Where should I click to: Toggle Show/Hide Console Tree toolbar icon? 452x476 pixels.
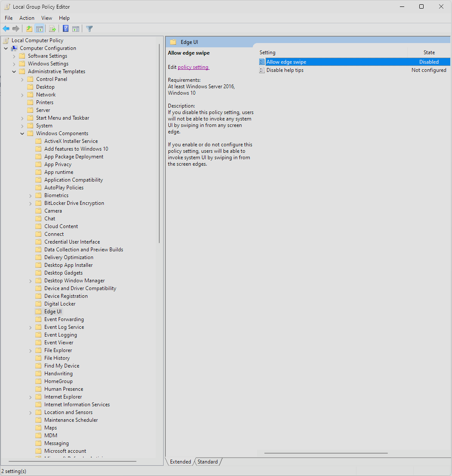point(39,29)
